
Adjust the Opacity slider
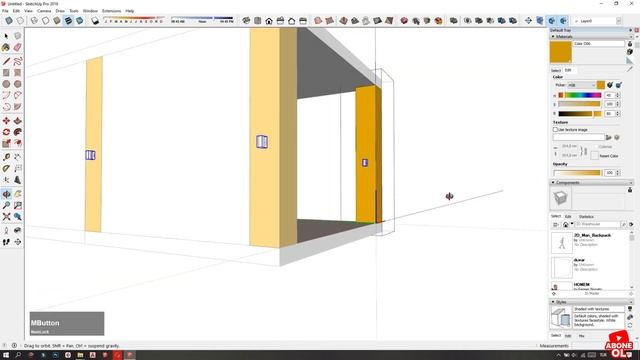[577, 173]
